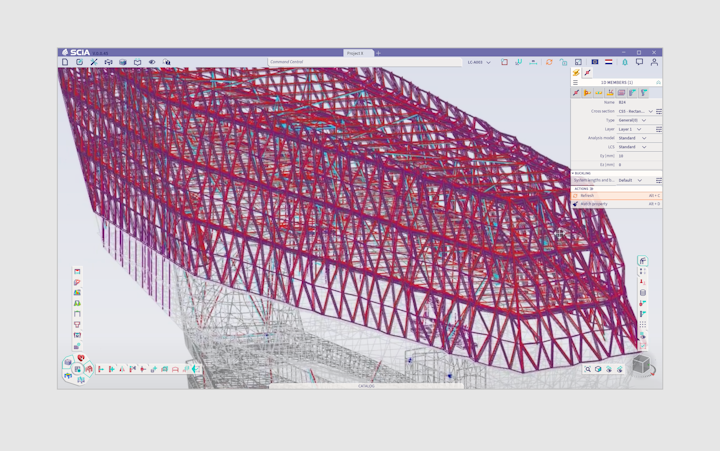Viewport: 720px width, 451px height.
Task: Collapse the Buckling section
Action: (x=573, y=173)
